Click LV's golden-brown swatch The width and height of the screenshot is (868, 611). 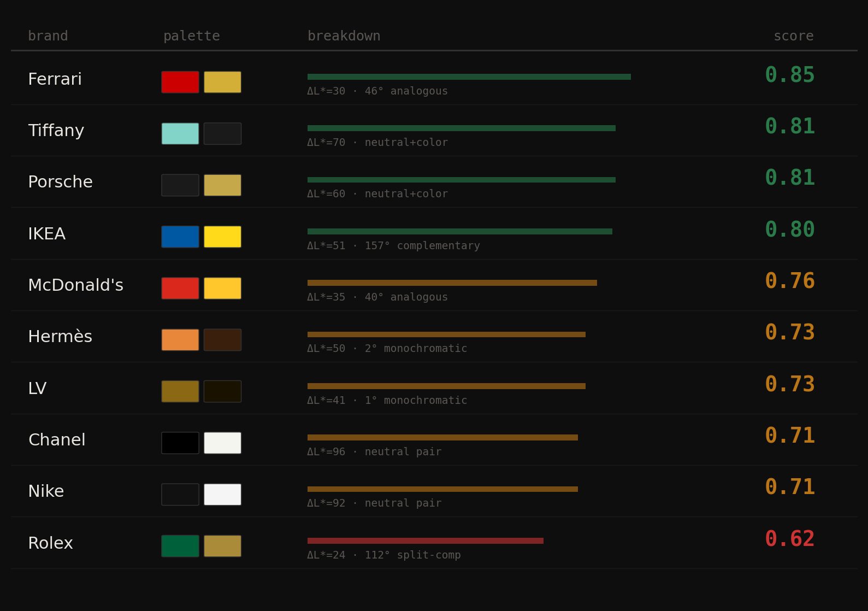click(180, 391)
